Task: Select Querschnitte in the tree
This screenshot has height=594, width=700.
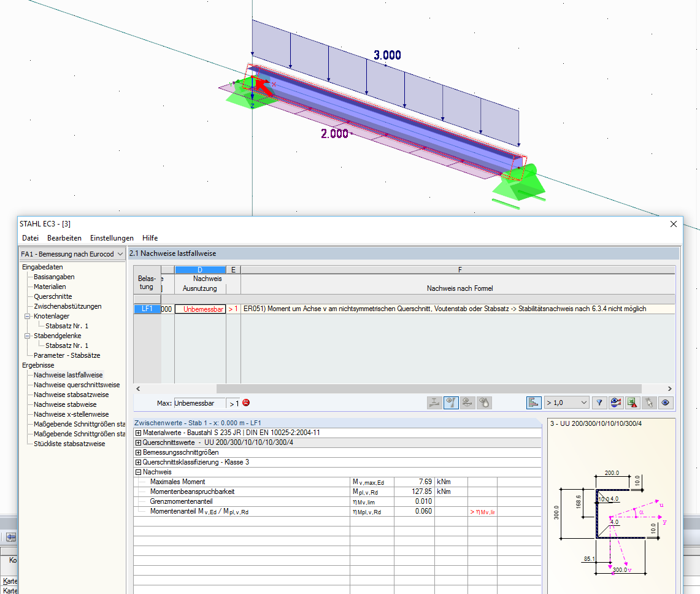Action: pos(53,296)
